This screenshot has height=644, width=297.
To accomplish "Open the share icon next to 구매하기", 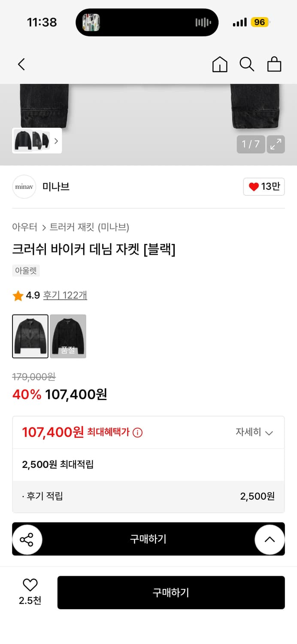I will 27,539.
